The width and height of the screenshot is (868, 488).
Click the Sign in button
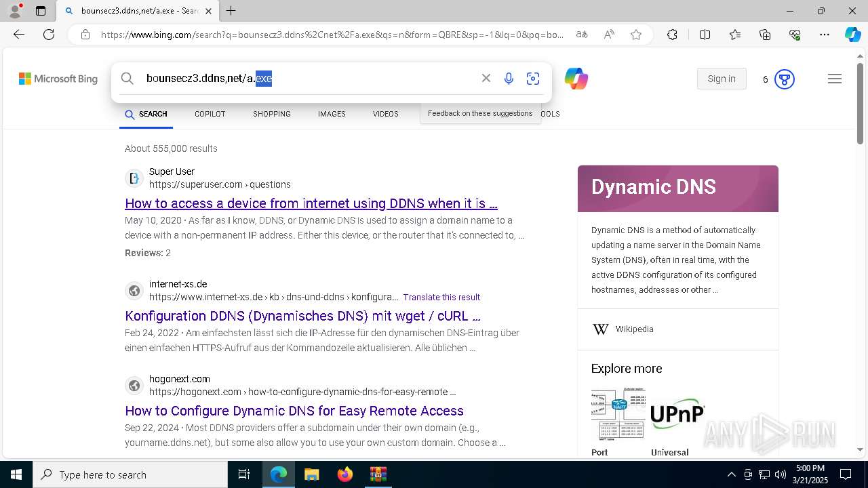(722, 79)
